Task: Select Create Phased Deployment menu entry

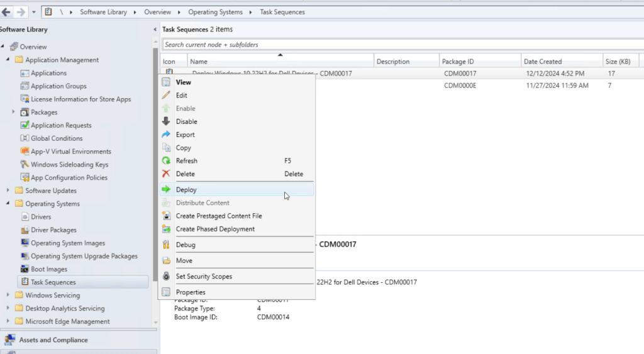Action: click(x=215, y=229)
